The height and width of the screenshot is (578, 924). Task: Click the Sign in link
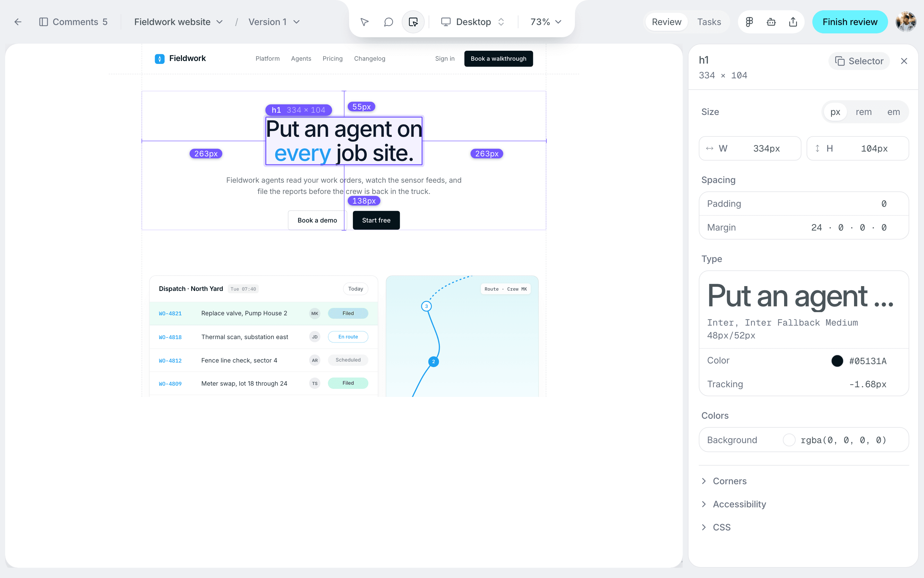click(x=445, y=58)
